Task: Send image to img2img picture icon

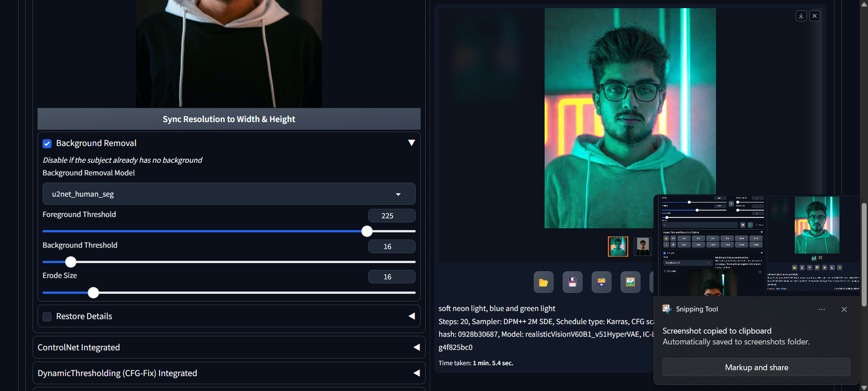Action: [630, 283]
